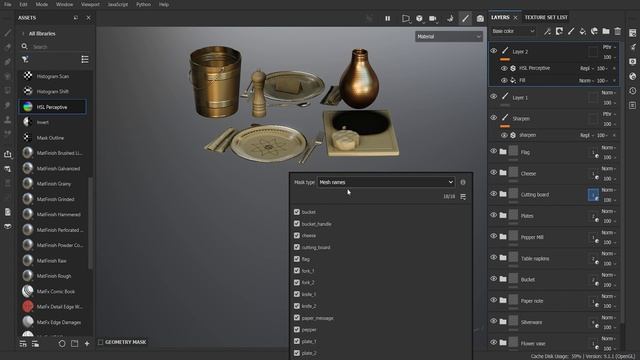640x360 pixels.
Task: Click the export textures icon in left sidebar
Action: 8,154
